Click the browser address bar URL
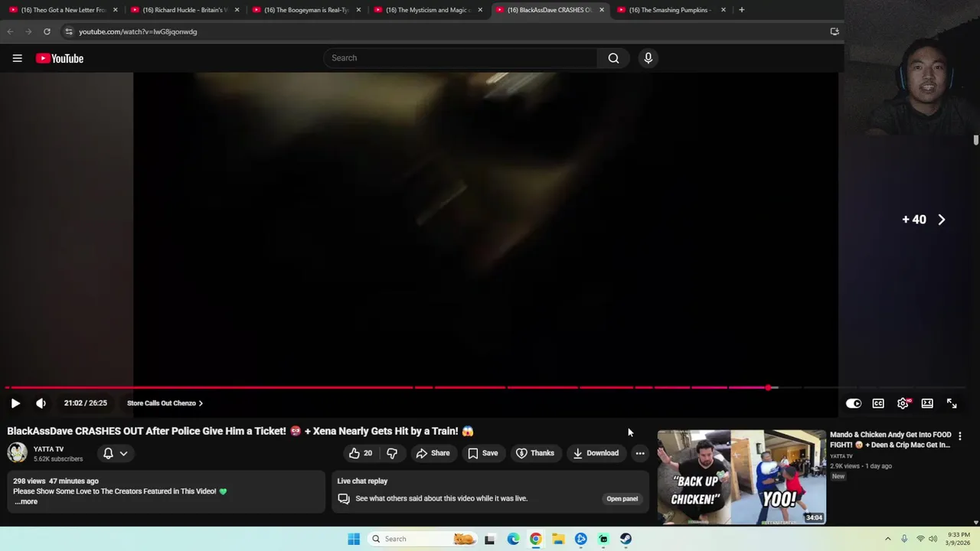The height and width of the screenshot is (551, 980). pyautogui.click(x=138, y=31)
